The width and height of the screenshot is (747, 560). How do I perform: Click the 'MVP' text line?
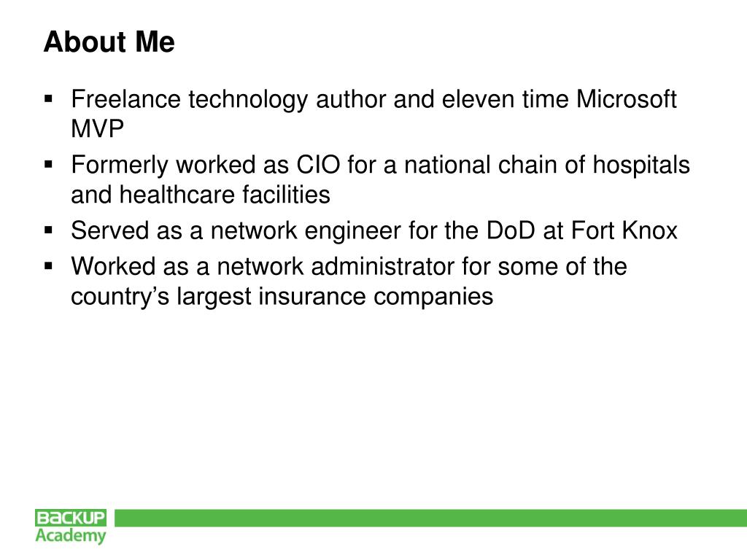click(x=97, y=128)
